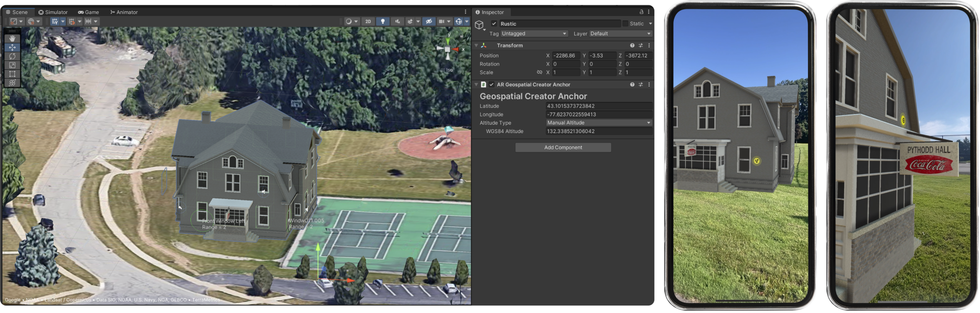Select the Rect transform tool
This screenshot has width=980, height=313.
click(x=12, y=74)
